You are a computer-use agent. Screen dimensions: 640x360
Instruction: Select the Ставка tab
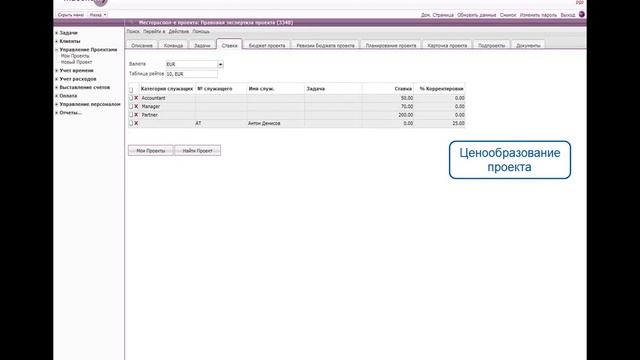pyautogui.click(x=229, y=45)
